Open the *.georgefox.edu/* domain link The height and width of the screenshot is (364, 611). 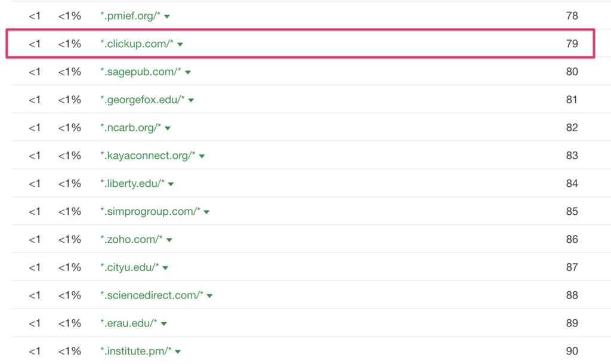coord(142,100)
